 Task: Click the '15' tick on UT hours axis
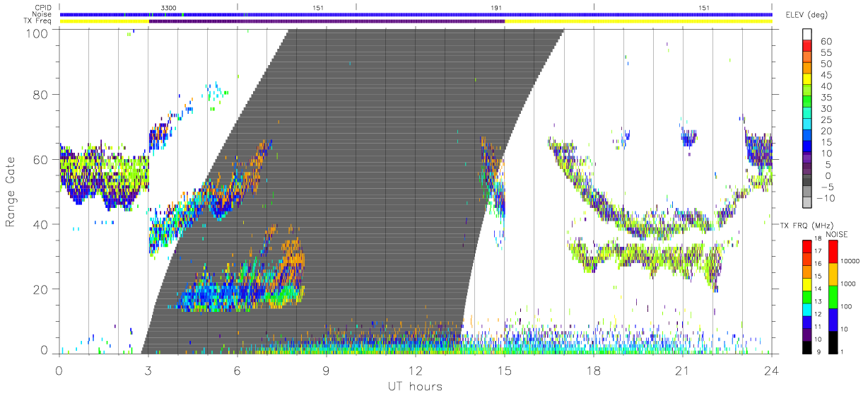(505, 371)
